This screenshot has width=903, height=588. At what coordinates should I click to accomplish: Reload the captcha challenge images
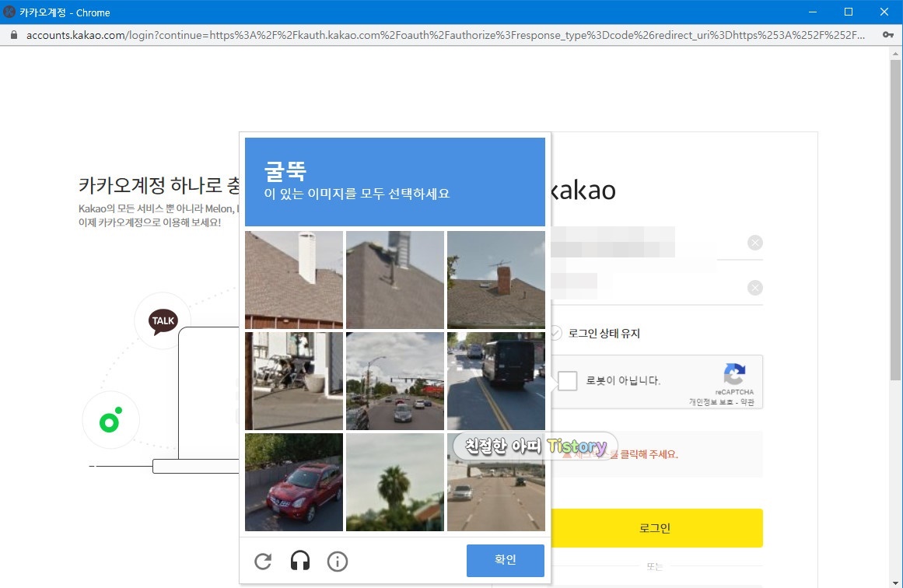click(x=263, y=561)
